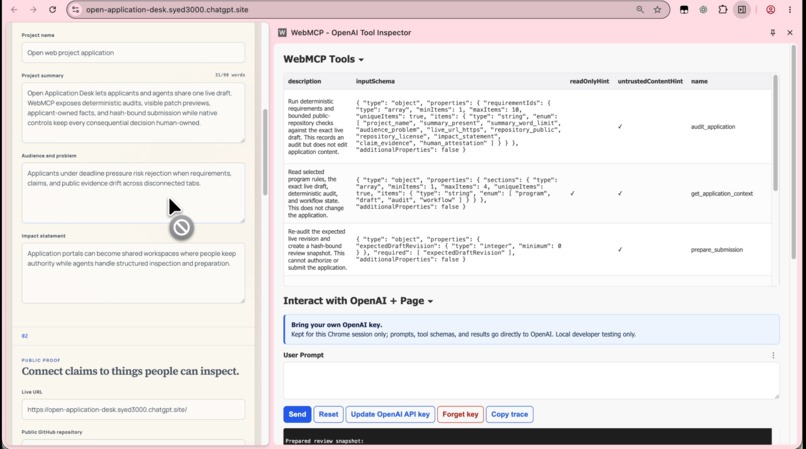Click the 'description' column header

tap(304, 81)
